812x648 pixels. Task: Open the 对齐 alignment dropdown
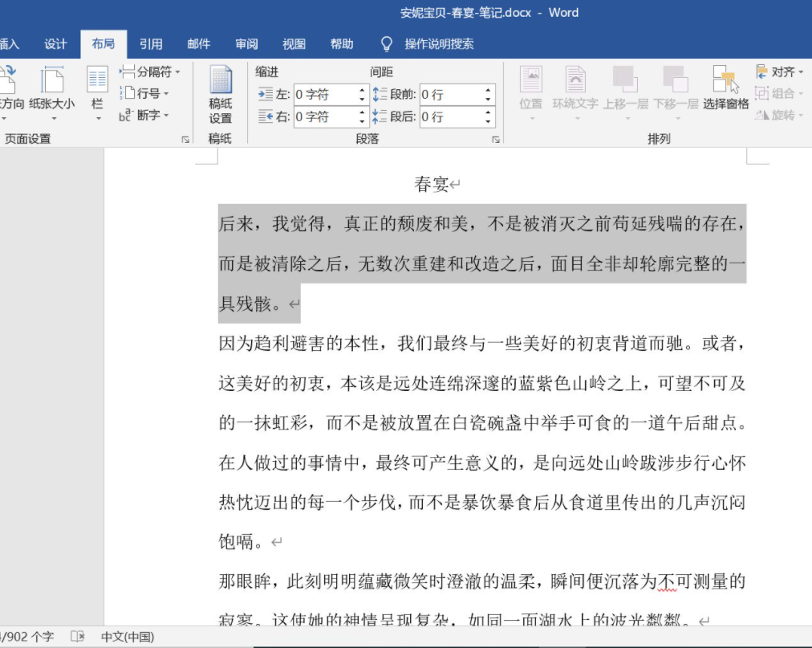point(778,71)
